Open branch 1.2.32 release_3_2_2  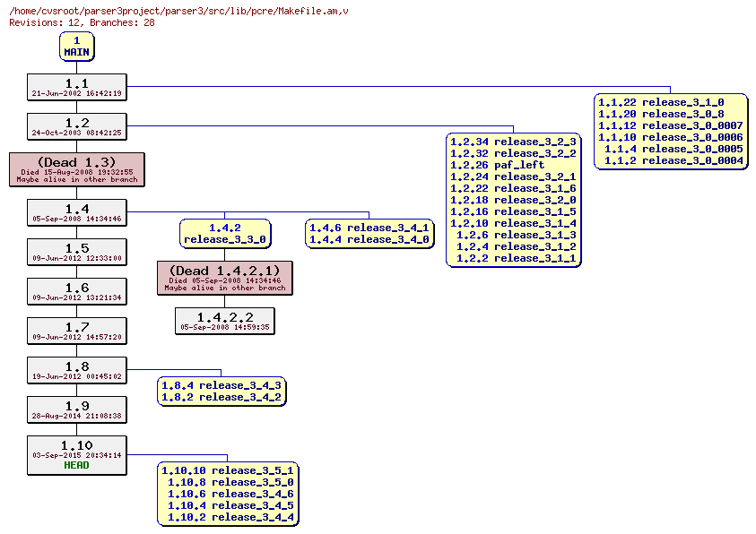[514, 153]
